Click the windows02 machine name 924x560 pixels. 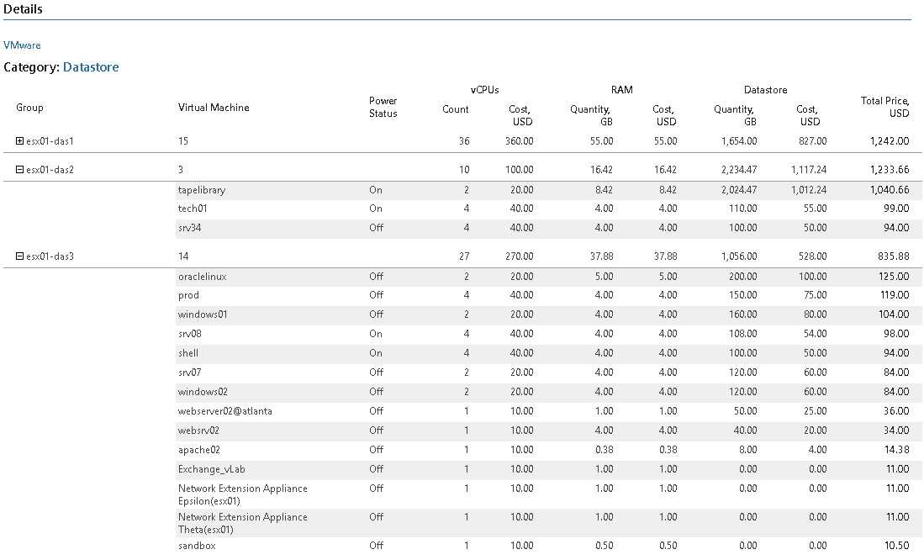point(203,392)
